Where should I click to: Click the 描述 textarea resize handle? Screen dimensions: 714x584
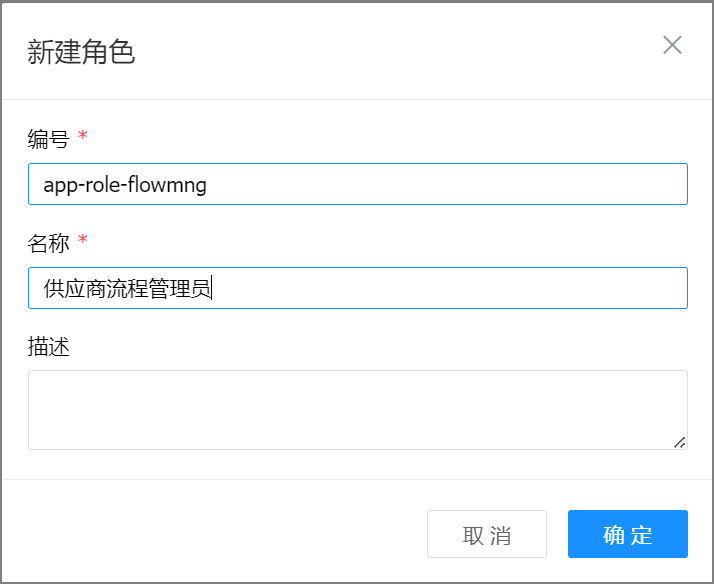click(680, 441)
